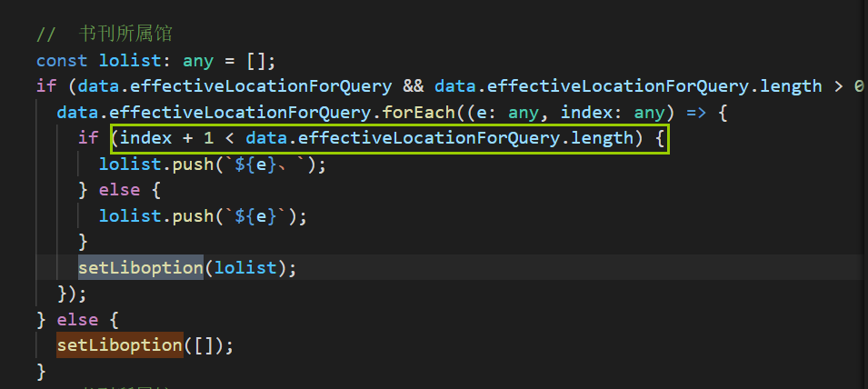Click 'setLiboption' in the setLiboption([]) line
The width and height of the screenshot is (868, 389).
pos(120,345)
